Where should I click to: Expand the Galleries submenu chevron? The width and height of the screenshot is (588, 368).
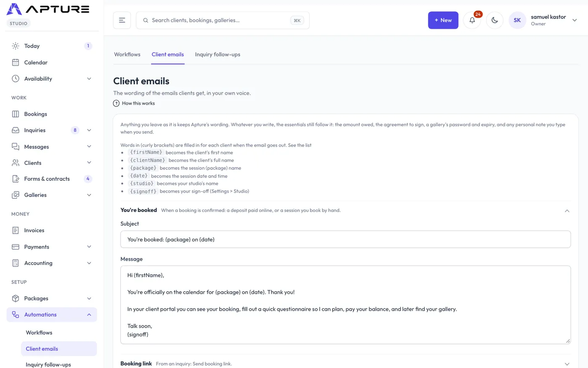[89, 195]
